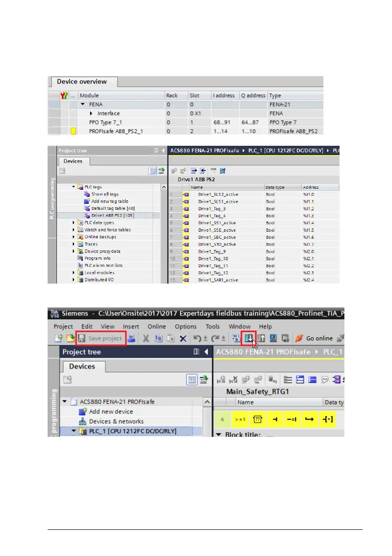Open the Help menu

(265, 327)
